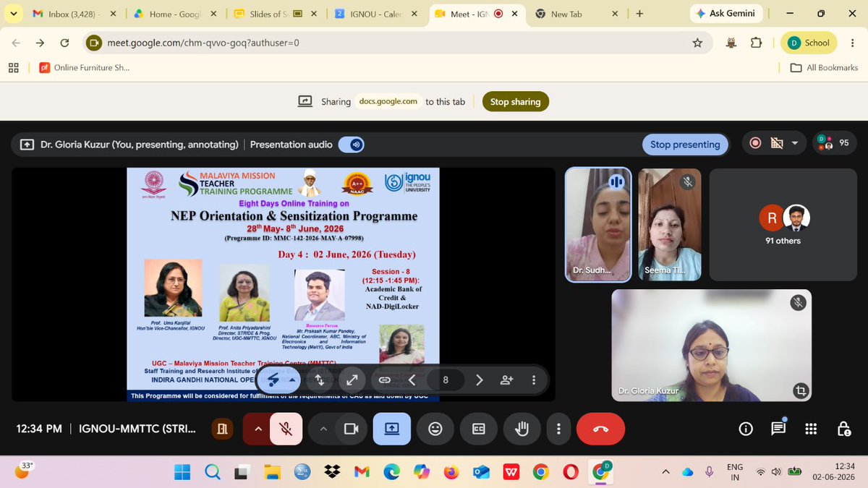Open video settings arrow beside camera

(x=323, y=429)
